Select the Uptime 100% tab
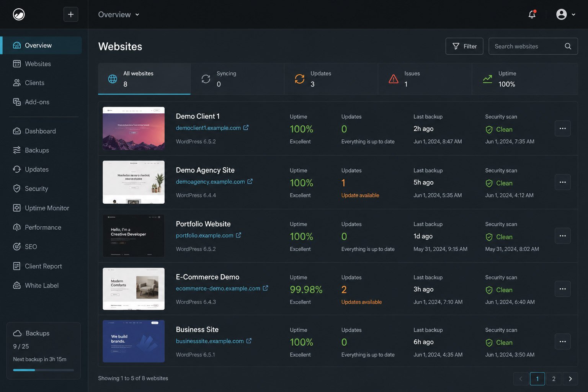This screenshot has width=588, height=392. [x=525, y=79]
